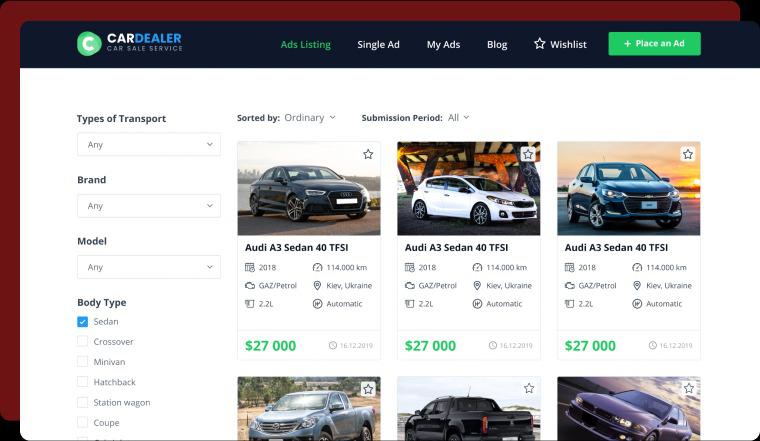Expand the Submission Period All dropdown
The image size is (760, 441).
[459, 117]
